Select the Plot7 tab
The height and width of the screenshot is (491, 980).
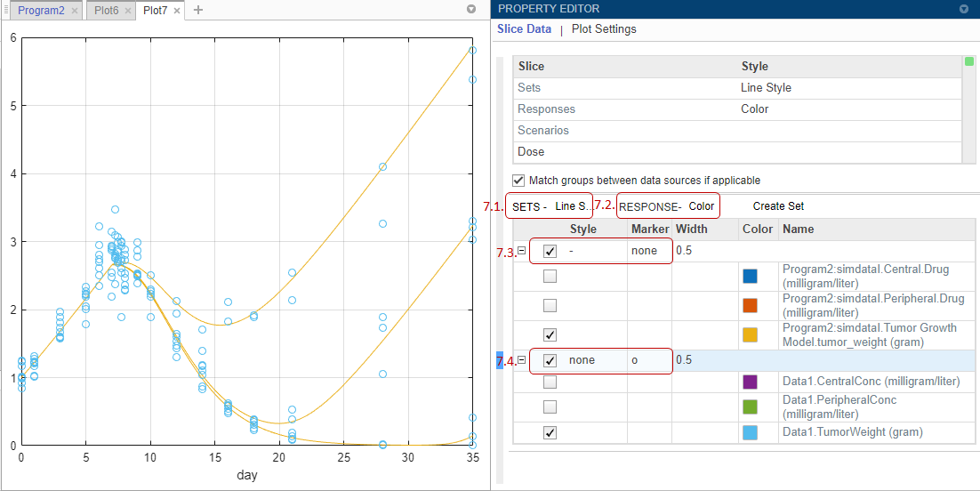pos(155,11)
